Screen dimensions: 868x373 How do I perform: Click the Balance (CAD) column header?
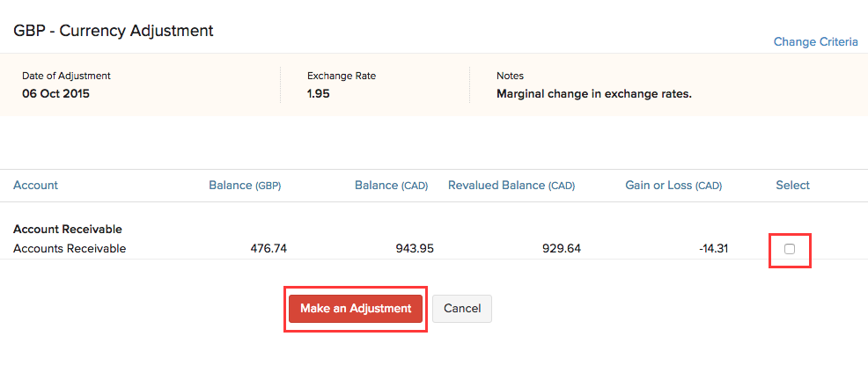(x=391, y=186)
